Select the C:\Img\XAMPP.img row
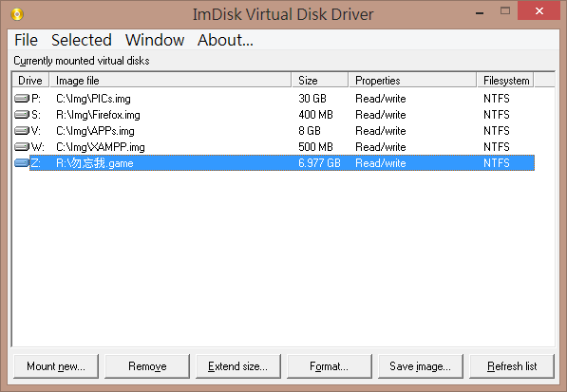The height and width of the screenshot is (392, 567). click(274, 147)
